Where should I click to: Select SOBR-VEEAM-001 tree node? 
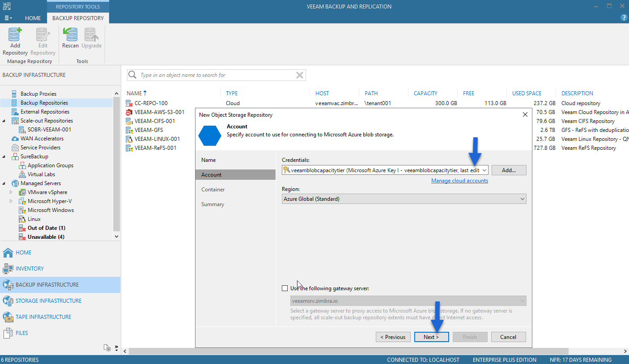(x=49, y=130)
